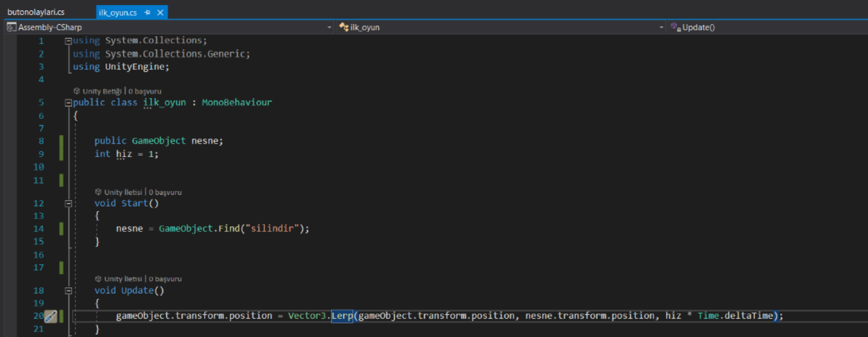Click the Unity Betiği CodeLens icon
This screenshot has width=868, height=337.
tap(77, 91)
